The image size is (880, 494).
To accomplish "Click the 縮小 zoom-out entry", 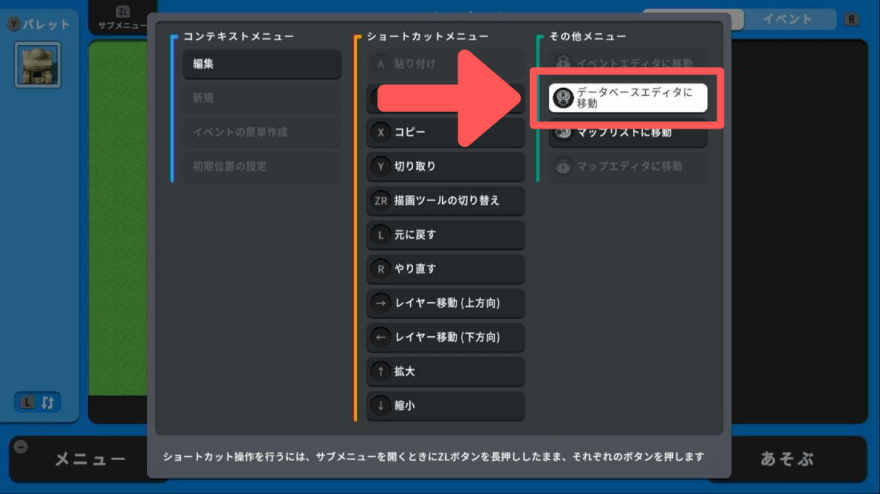I will pyautogui.click(x=446, y=406).
